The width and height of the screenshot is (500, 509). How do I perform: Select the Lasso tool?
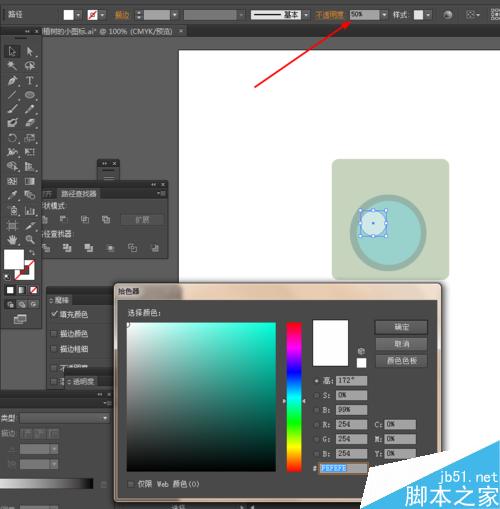[30, 66]
